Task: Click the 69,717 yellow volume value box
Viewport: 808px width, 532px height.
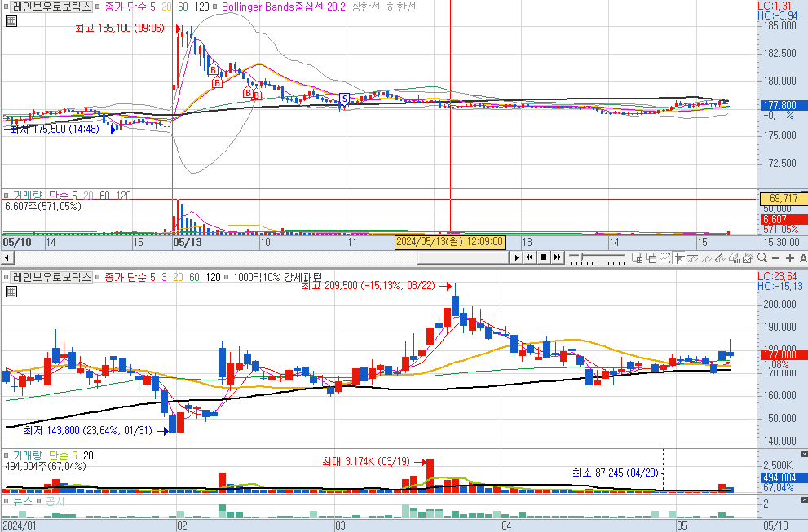Action: click(x=784, y=198)
